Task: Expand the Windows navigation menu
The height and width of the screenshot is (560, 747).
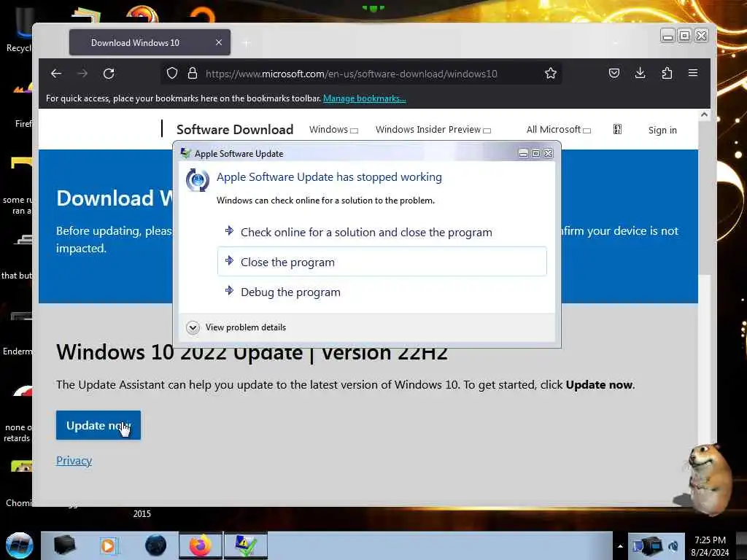Action: click(333, 130)
